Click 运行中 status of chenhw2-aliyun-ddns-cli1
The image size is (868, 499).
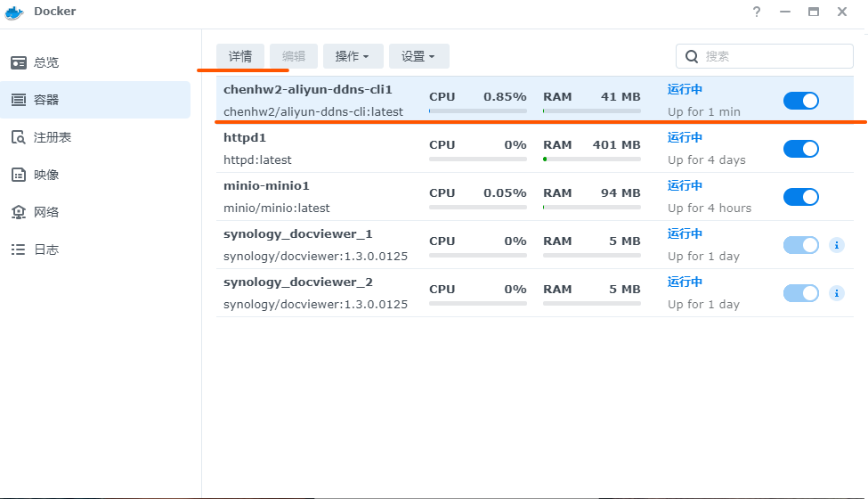tap(685, 89)
